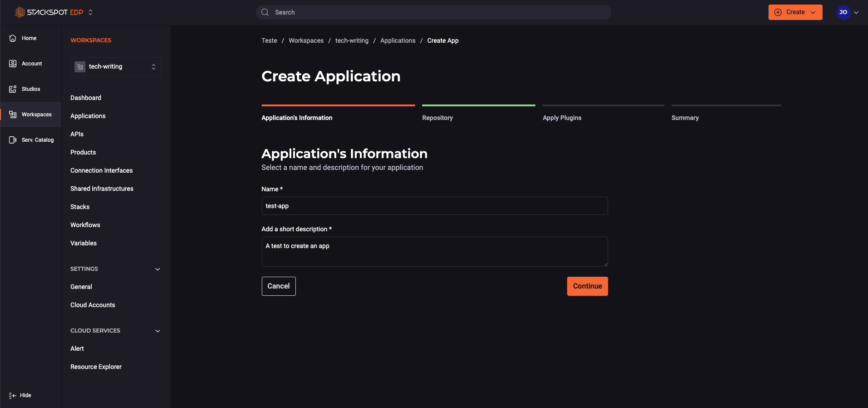Focus the Name input field
The width and height of the screenshot is (868, 408).
434,206
